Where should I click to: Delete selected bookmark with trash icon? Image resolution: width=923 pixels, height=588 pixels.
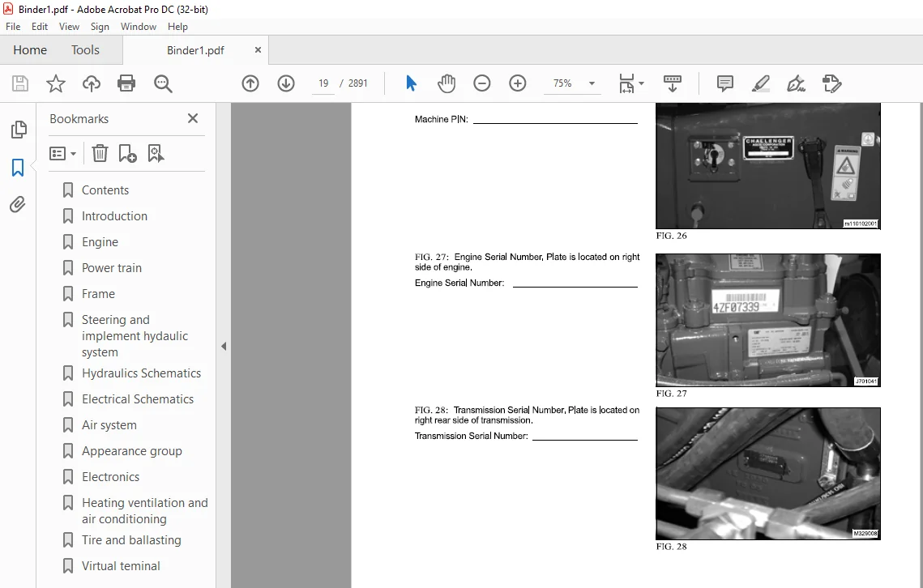pos(100,154)
